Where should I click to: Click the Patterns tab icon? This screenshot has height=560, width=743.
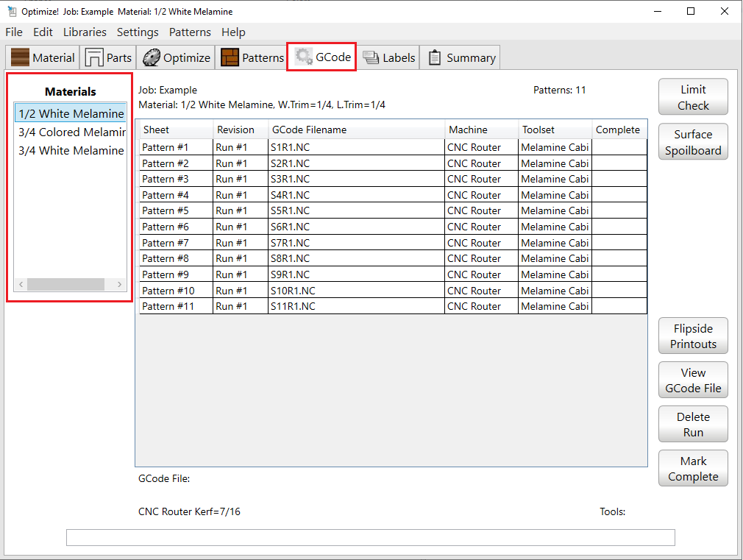coord(230,57)
